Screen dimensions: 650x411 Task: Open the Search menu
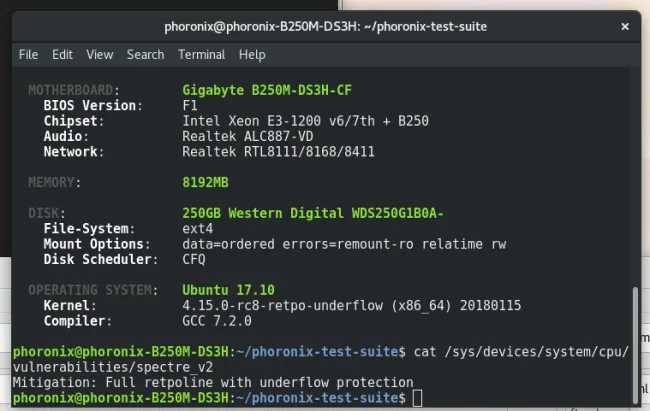(146, 55)
